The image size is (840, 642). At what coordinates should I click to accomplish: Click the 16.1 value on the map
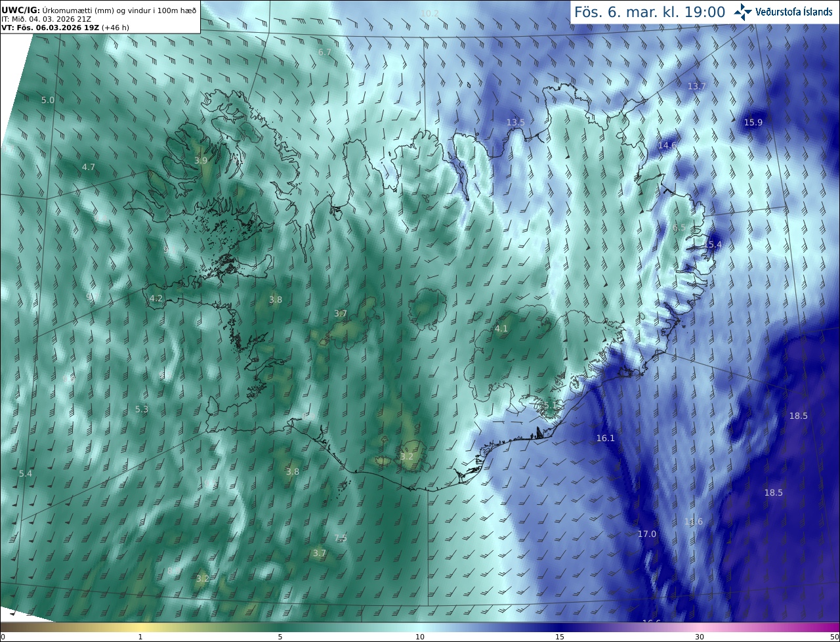[x=606, y=438]
